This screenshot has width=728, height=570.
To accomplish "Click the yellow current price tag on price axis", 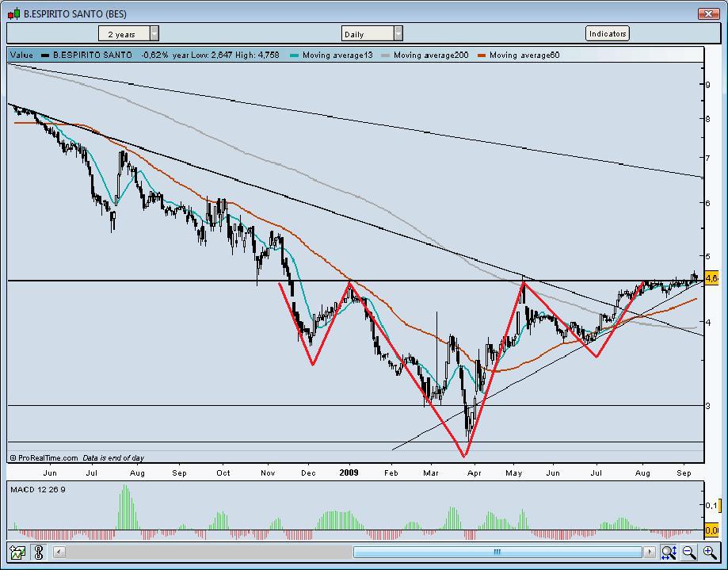I will coord(711,278).
